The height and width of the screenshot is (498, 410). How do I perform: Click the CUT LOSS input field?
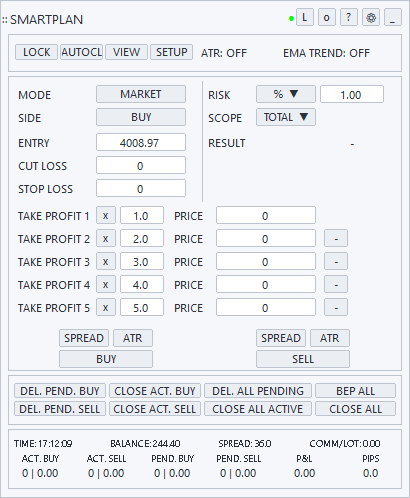(x=141, y=165)
